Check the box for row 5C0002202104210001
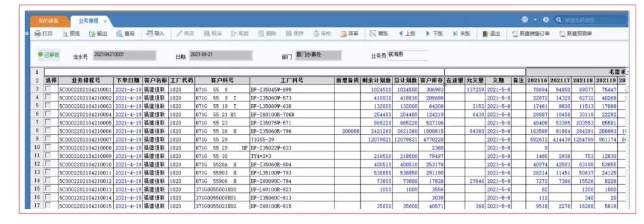The width and height of the screenshot is (644, 224). point(48,89)
